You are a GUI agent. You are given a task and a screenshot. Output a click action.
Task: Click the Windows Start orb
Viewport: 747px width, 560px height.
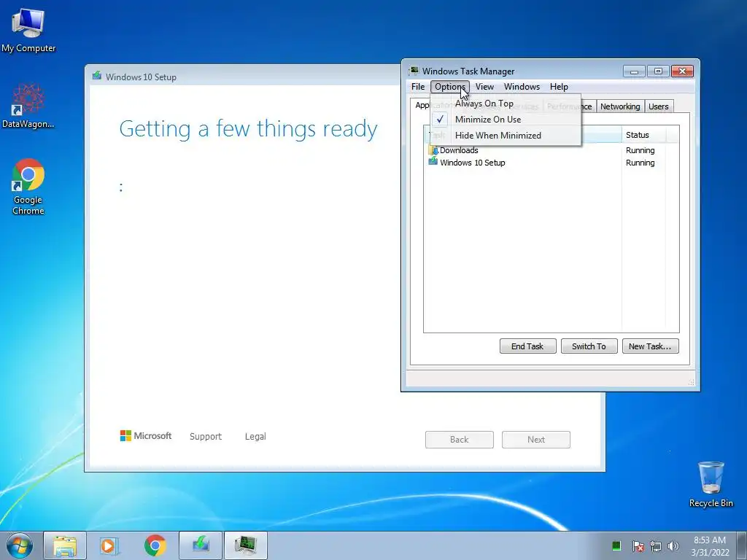coord(20,545)
